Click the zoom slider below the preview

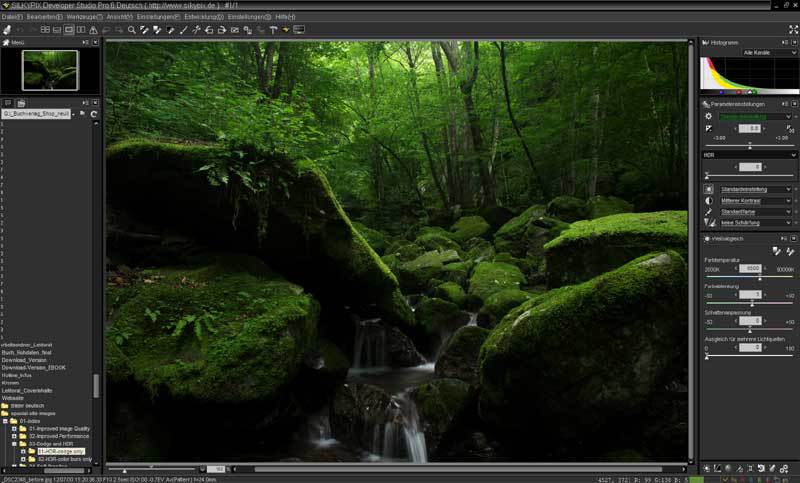152,469
